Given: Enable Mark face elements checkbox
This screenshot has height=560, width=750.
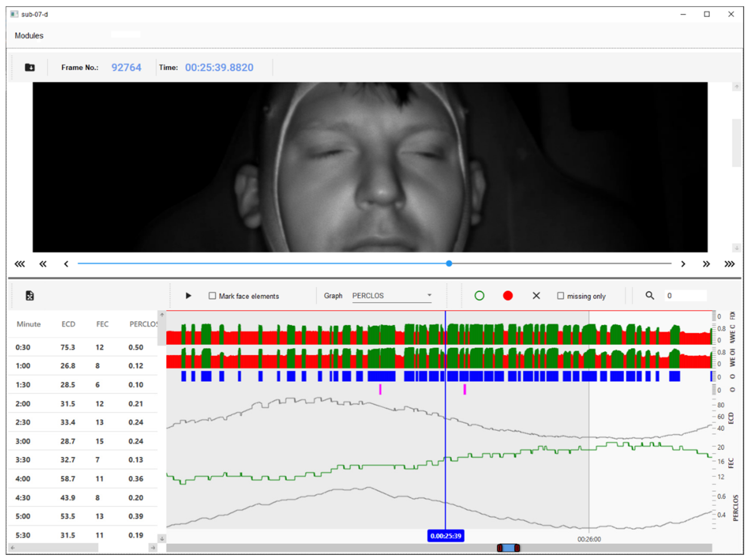Looking at the screenshot, I should (x=212, y=296).
